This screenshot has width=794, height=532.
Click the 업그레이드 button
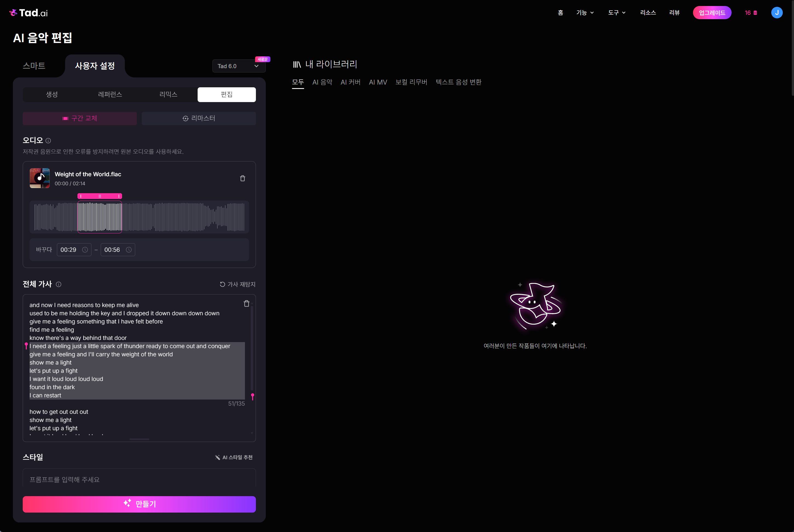pyautogui.click(x=712, y=13)
